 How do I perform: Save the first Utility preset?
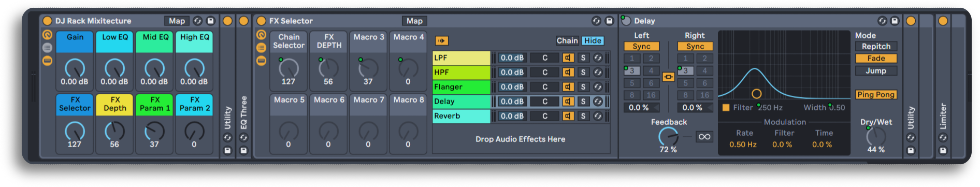227,150
